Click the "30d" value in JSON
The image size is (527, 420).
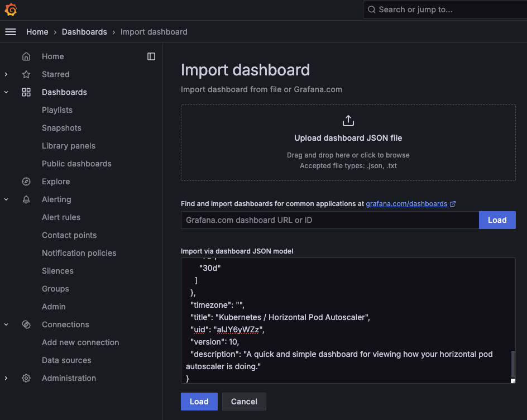210,268
